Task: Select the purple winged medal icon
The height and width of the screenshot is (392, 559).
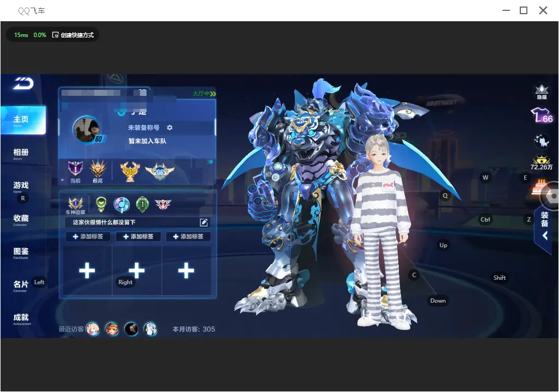Action: (163, 204)
